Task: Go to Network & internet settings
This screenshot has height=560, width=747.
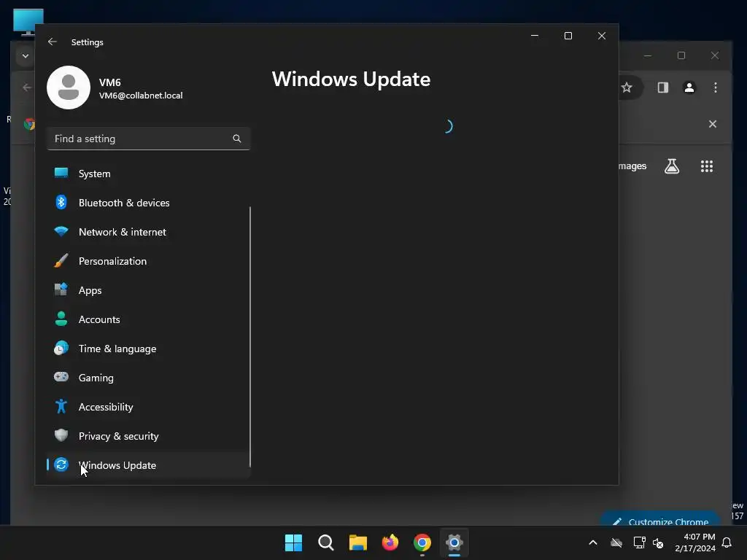Action: (x=149, y=232)
